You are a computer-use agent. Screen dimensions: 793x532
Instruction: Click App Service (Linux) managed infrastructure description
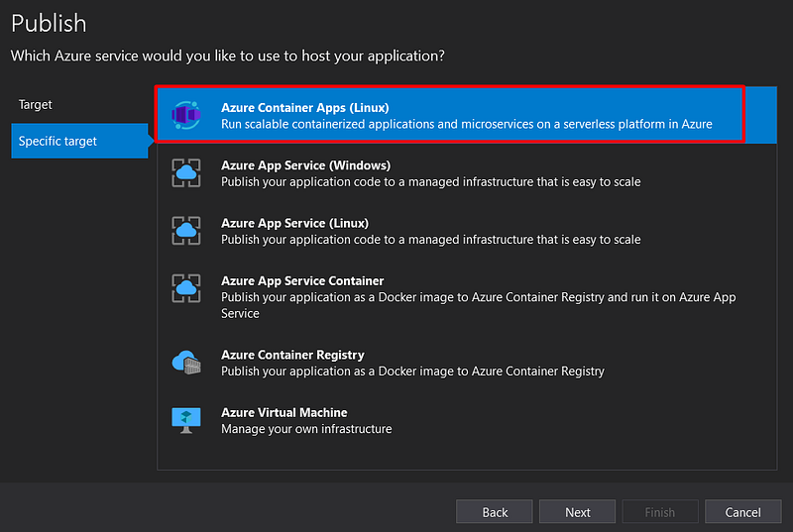[x=431, y=240]
